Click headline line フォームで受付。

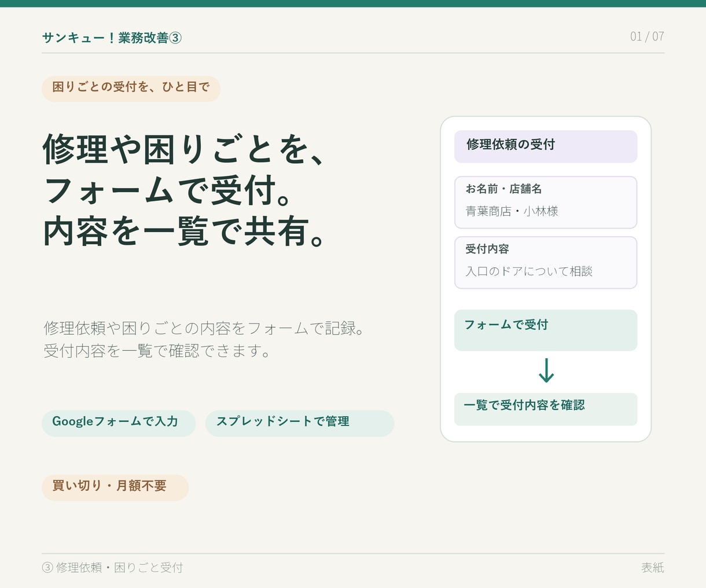click(167, 190)
